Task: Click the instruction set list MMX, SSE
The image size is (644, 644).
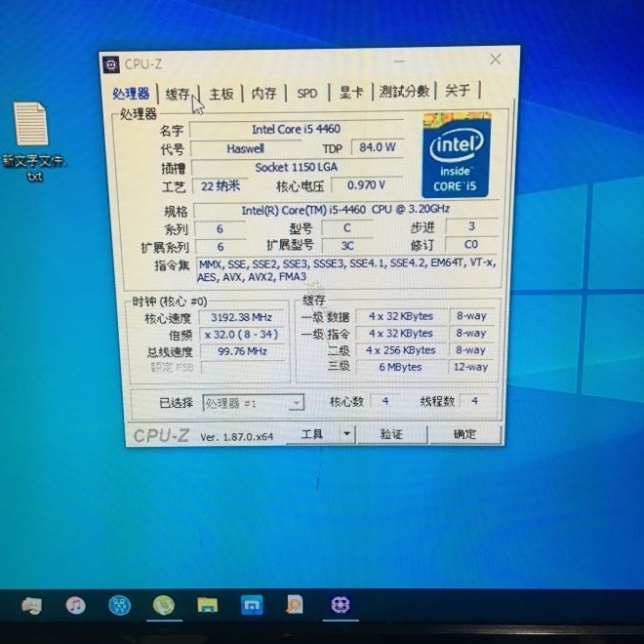Action: tap(348, 270)
